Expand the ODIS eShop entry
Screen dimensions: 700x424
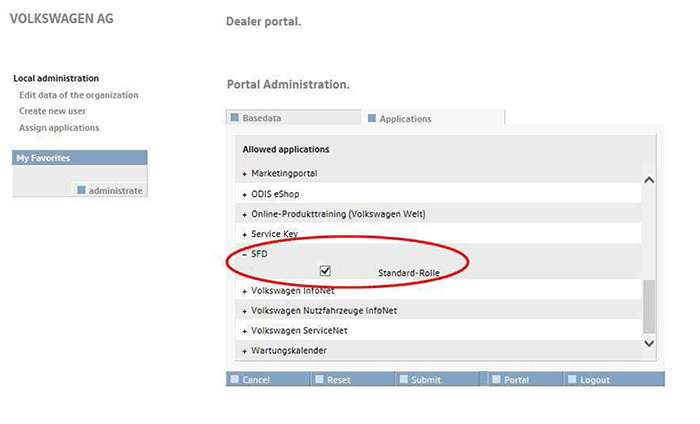pyautogui.click(x=245, y=194)
